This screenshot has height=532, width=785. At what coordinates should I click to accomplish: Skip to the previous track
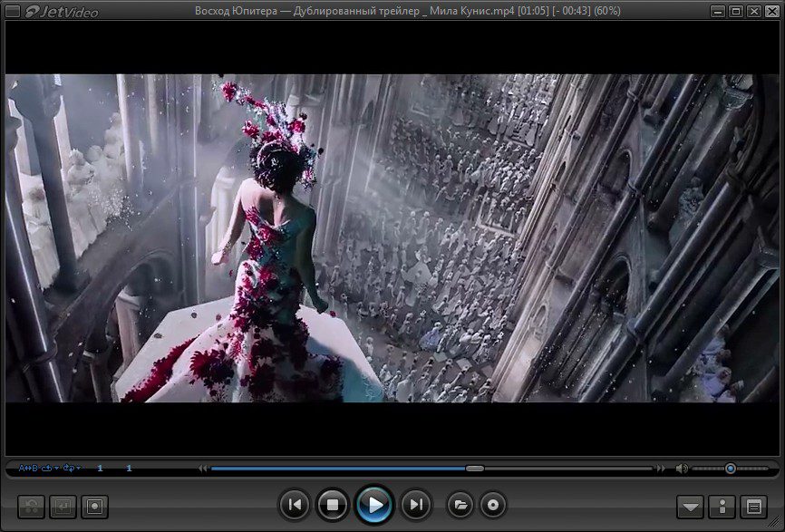coord(295,505)
